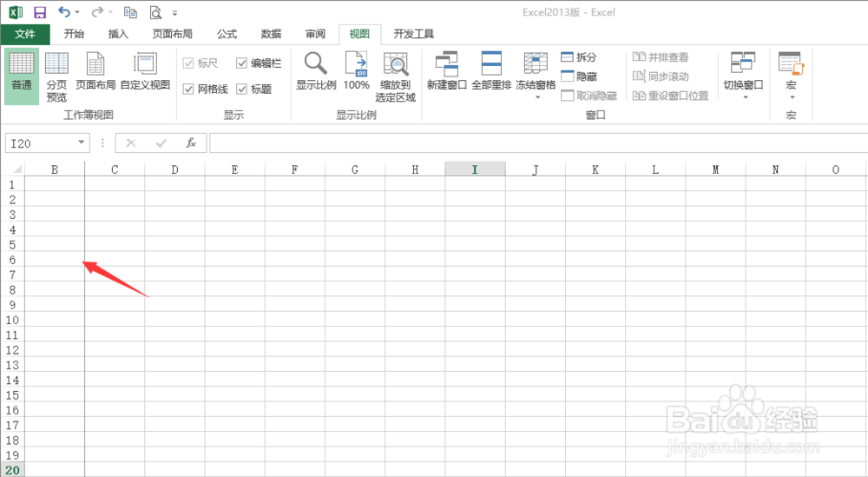Open the undo history dropdown arrow
Screen dimensions: 868x477
tap(77, 12)
